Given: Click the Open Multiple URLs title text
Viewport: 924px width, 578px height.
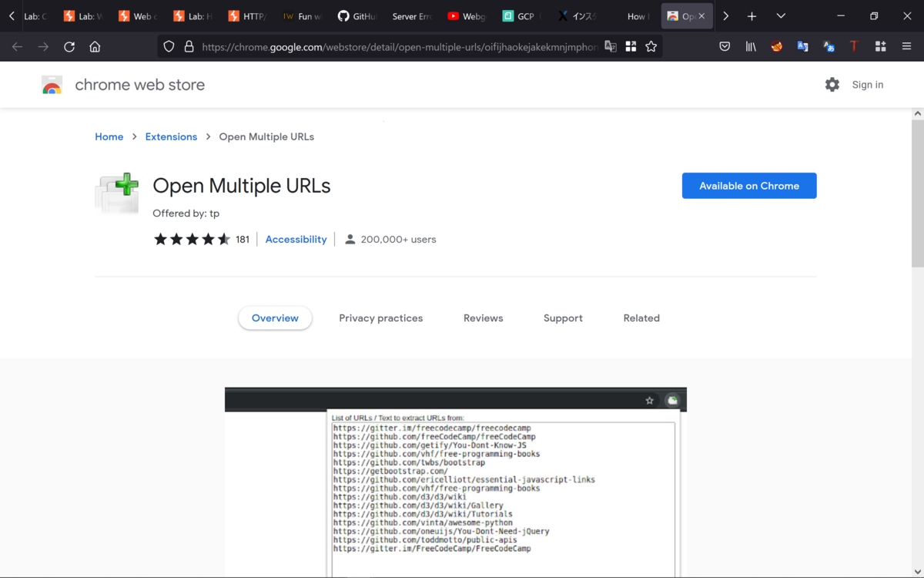Looking at the screenshot, I should click(242, 186).
